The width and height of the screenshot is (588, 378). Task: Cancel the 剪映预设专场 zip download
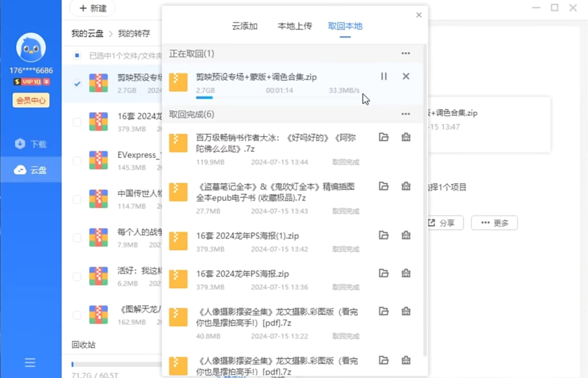pos(406,76)
